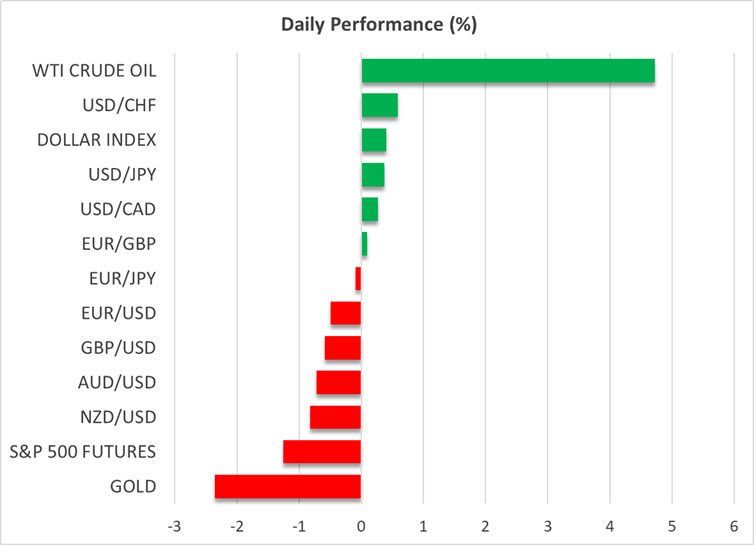The height and width of the screenshot is (545, 754).
Task: Click the GBP/USD red bar
Action: coord(343,348)
